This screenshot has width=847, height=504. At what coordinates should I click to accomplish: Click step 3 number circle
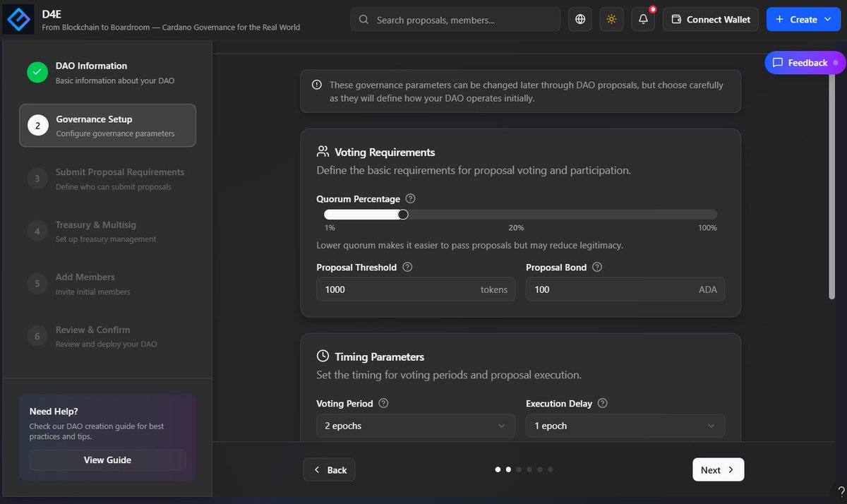click(37, 179)
